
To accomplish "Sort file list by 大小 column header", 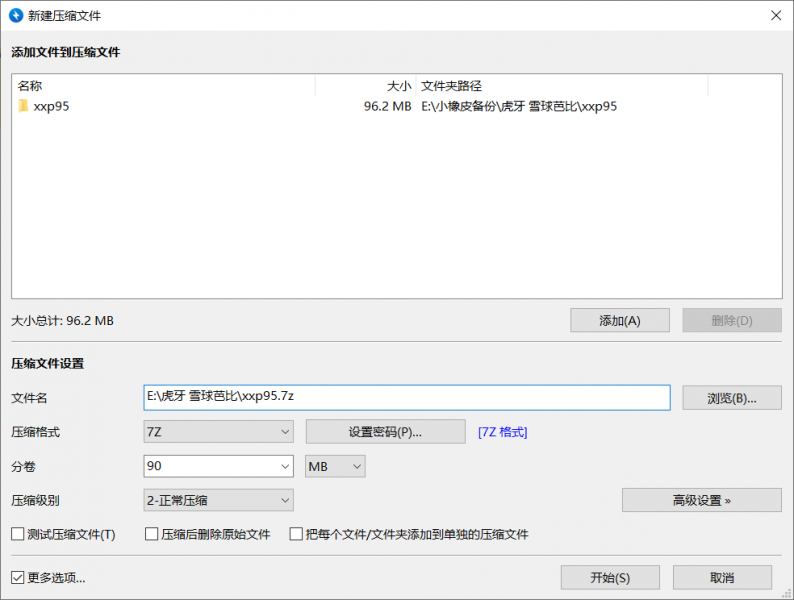I will click(x=365, y=86).
